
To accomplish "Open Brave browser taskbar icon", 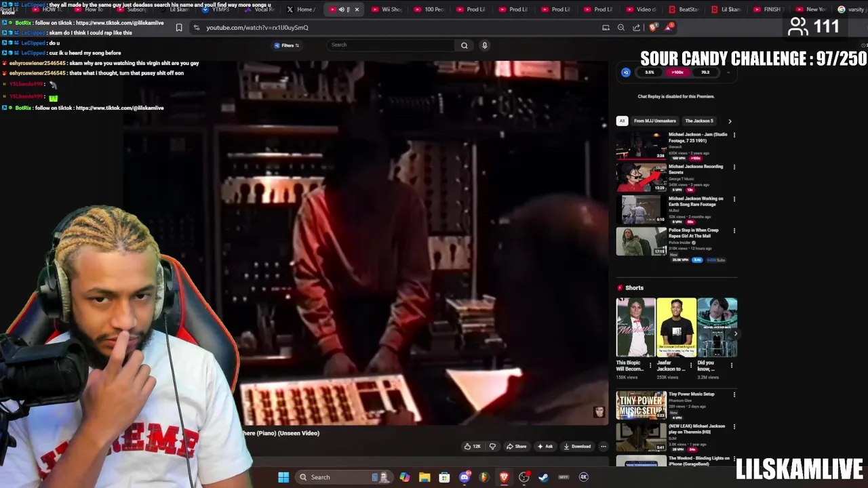I will pos(504,477).
